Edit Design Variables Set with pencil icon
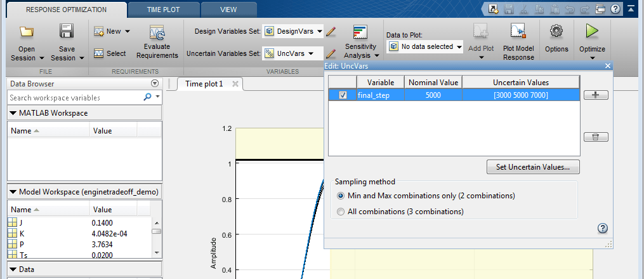Screen dimensions: 644x279 point(331,31)
